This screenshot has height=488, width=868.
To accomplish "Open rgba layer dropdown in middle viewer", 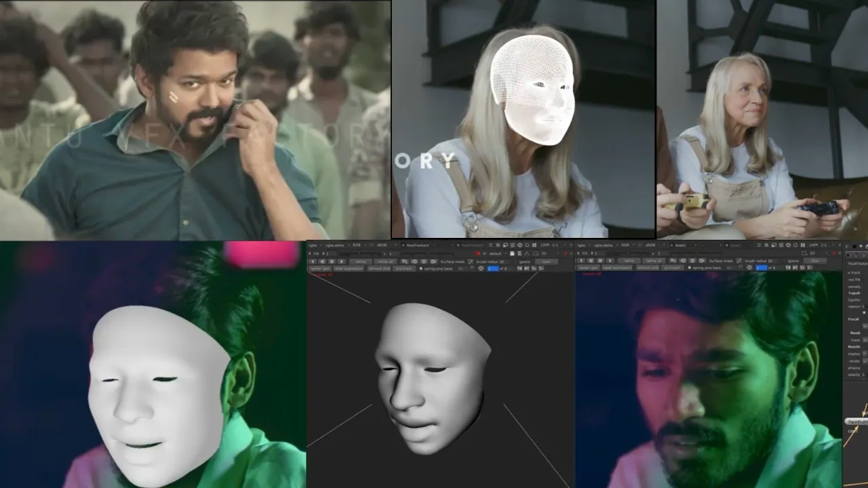I will (x=315, y=245).
